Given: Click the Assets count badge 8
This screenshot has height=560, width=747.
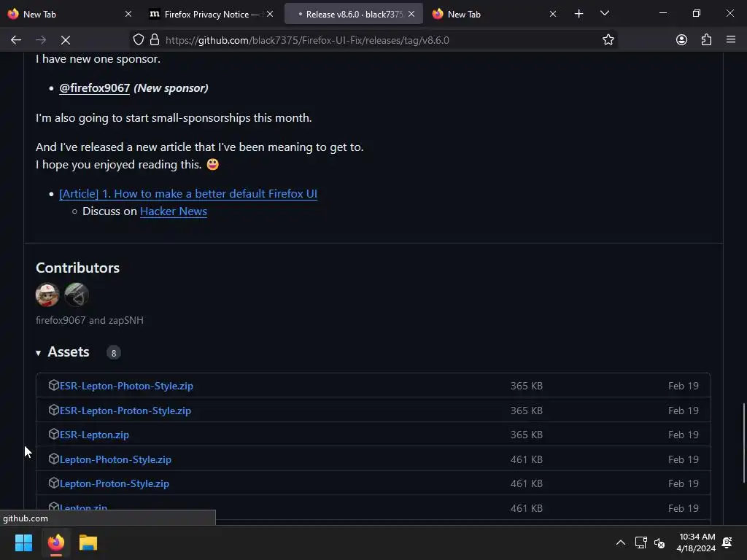Looking at the screenshot, I should pos(113,353).
